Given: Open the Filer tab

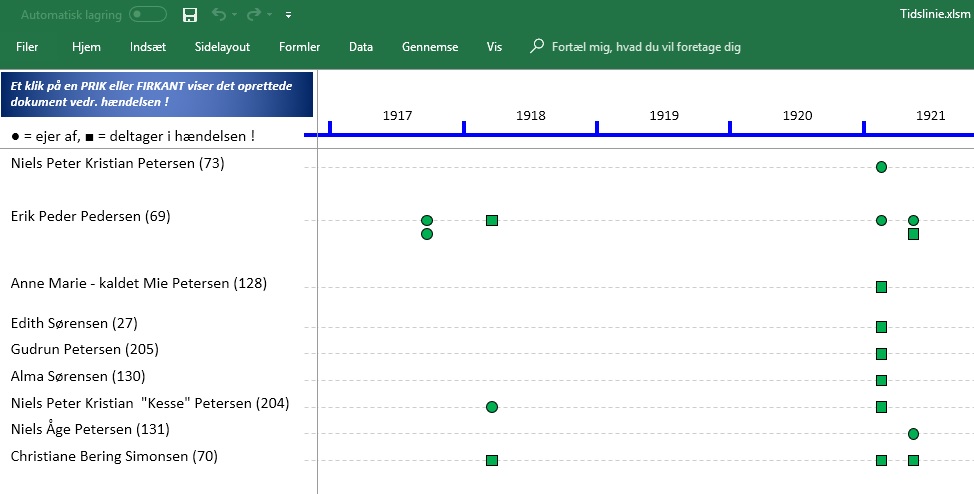Looking at the screenshot, I should pos(27,47).
